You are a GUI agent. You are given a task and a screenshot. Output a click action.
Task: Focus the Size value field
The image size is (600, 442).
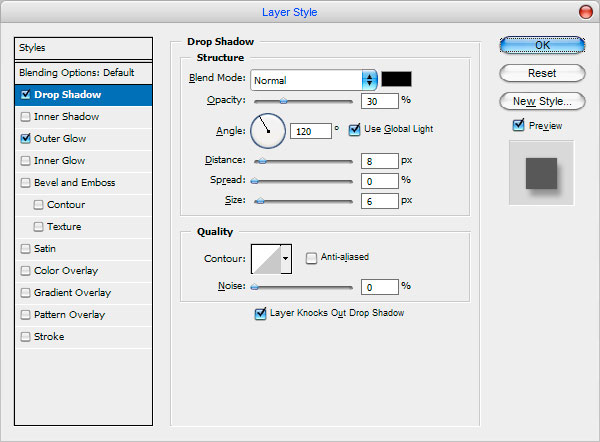[380, 201]
